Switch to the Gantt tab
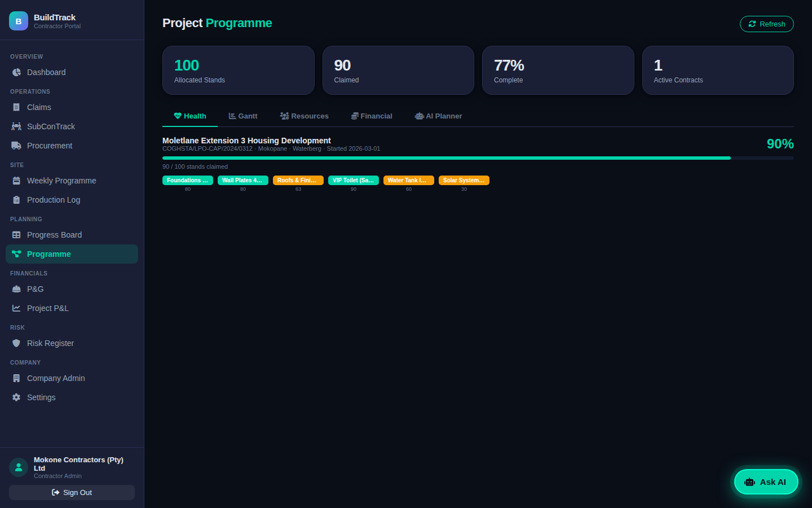This screenshot has height=508, width=812. (243, 116)
